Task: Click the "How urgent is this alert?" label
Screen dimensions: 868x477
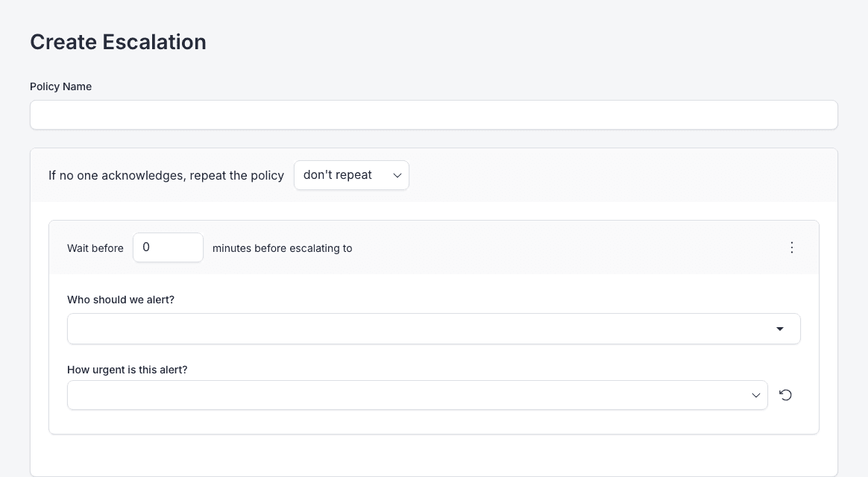Action: (x=128, y=370)
